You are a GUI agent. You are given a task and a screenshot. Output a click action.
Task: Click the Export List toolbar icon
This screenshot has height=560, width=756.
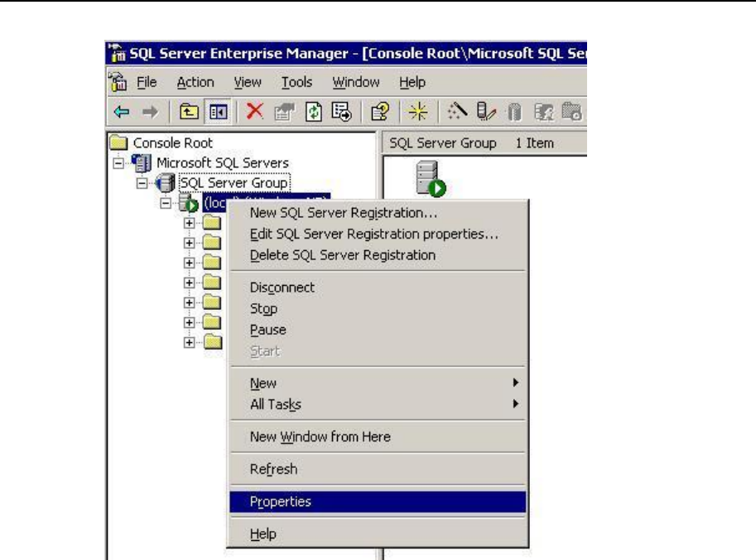tap(342, 112)
